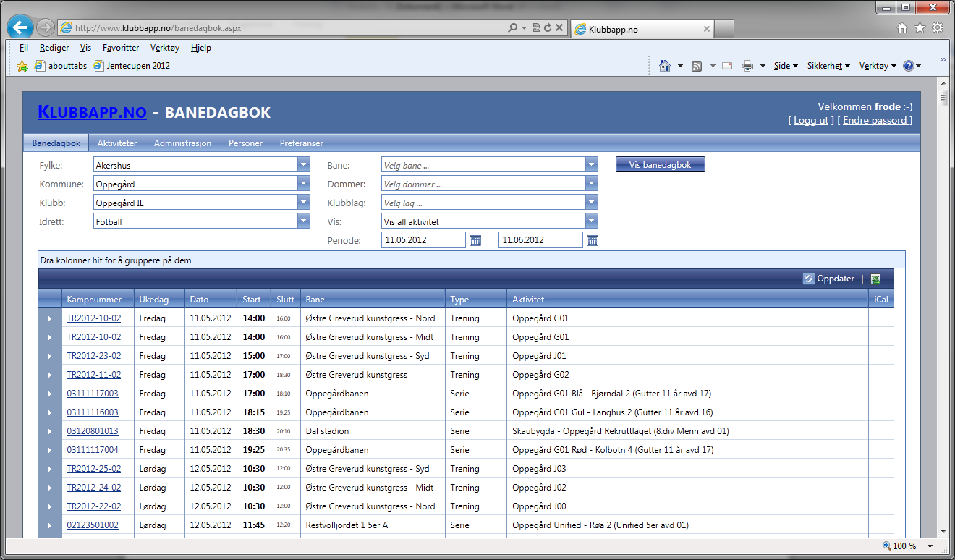The width and height of the screenshot is (955, 560).
Task: Close the Klubbapp.no tab
Action: coord(707,30)
